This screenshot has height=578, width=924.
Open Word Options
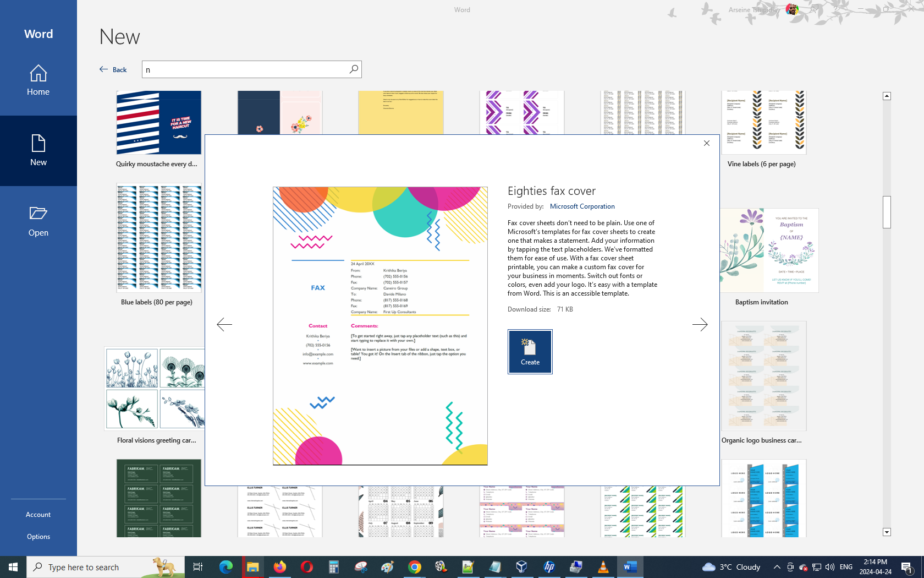tap(38, 537)
